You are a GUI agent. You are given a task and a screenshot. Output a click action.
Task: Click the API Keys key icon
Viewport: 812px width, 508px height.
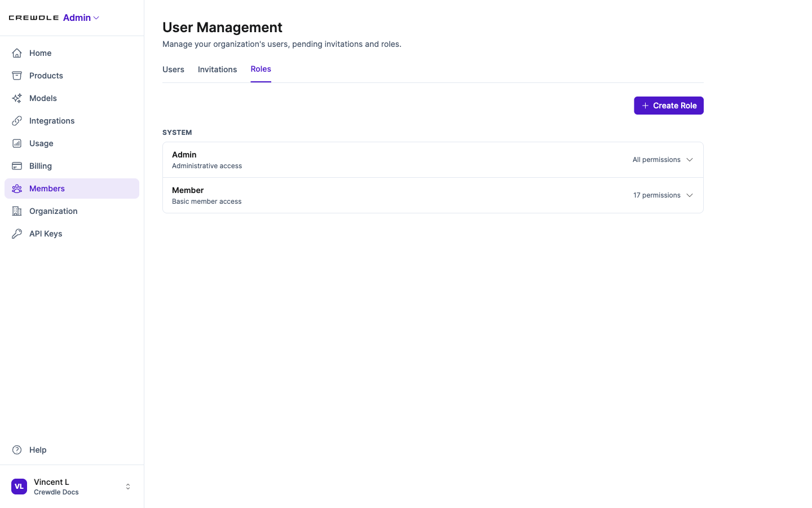(x=17, y=234)
